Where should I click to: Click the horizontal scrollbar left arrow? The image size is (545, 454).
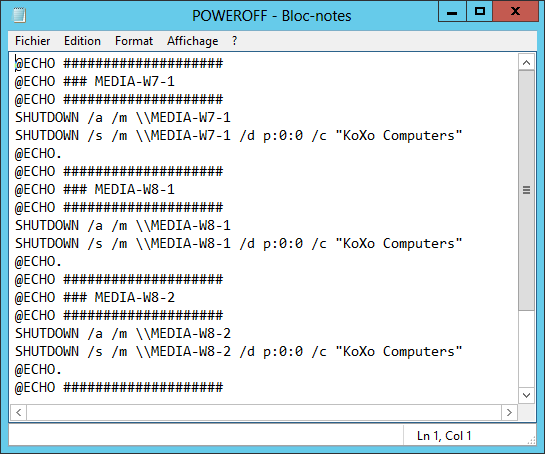(19, 413)
